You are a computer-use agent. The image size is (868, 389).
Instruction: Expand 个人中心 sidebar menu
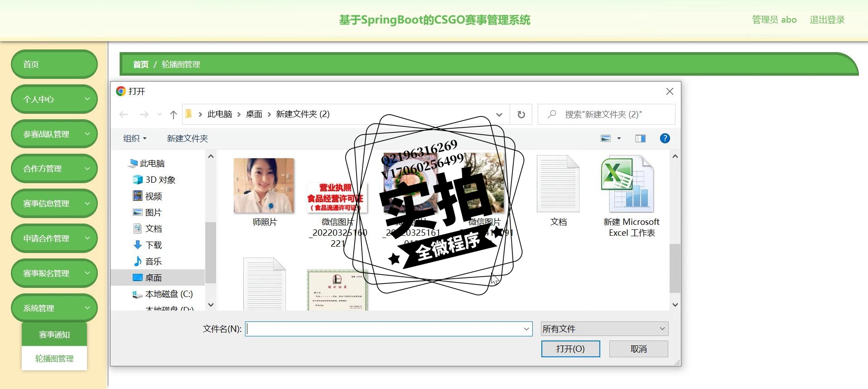54,99
